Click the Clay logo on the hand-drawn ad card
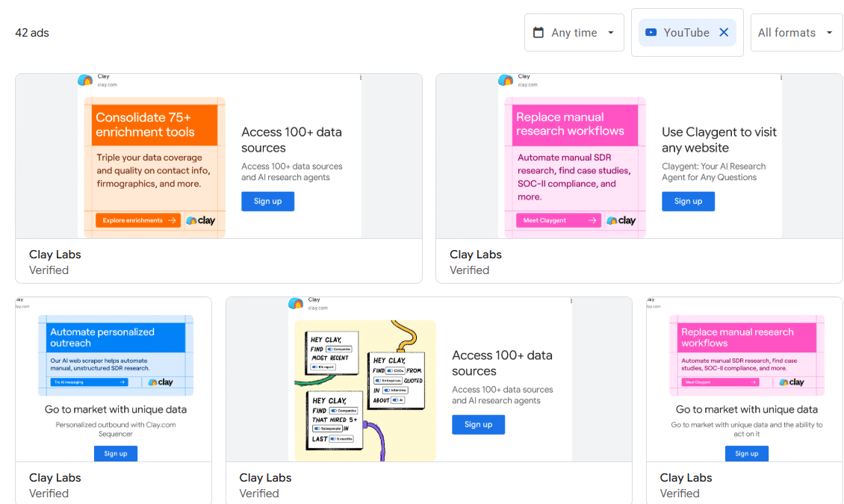 point(295,304)
